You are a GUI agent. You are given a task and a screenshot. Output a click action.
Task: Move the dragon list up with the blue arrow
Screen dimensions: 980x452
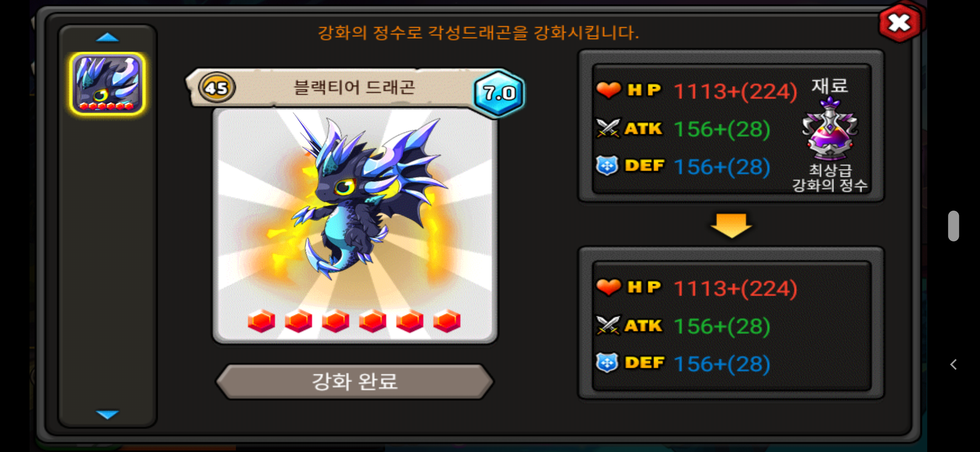click(108, 37)
